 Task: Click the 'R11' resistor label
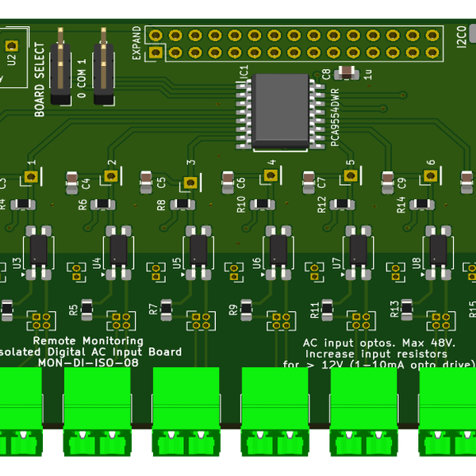click(x=314, y=310)
